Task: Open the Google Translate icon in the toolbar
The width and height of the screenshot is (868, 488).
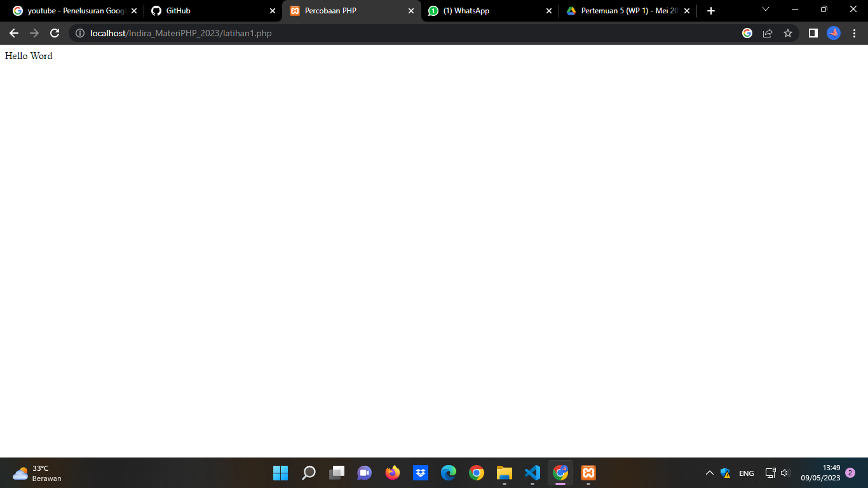Action: click(747, 33)
